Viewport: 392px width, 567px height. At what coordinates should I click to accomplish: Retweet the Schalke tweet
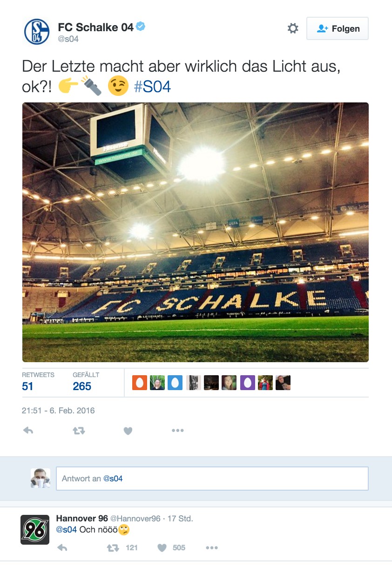79,431
